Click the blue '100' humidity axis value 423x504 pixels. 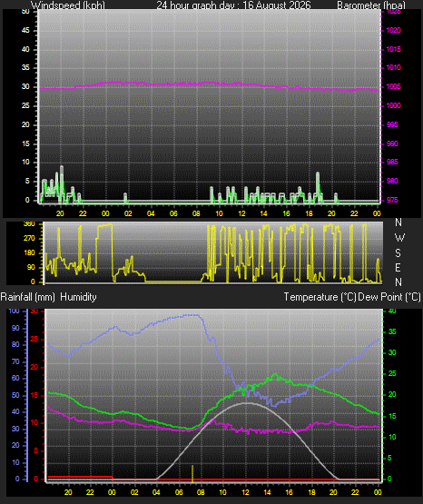click(15, 311)
